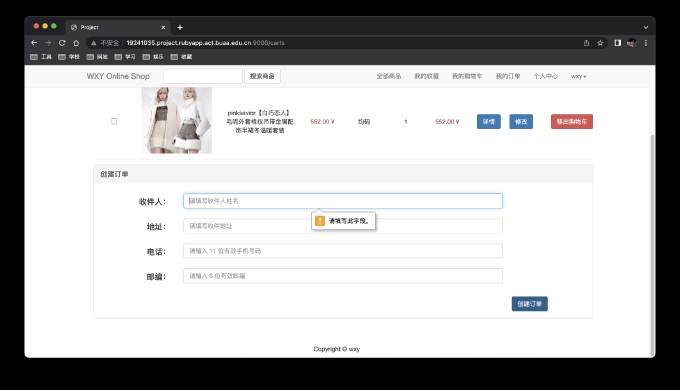Click the red remove-from-cart button
Image resolution: width=680 pixels, height=390 pixels.
(572, 121)
